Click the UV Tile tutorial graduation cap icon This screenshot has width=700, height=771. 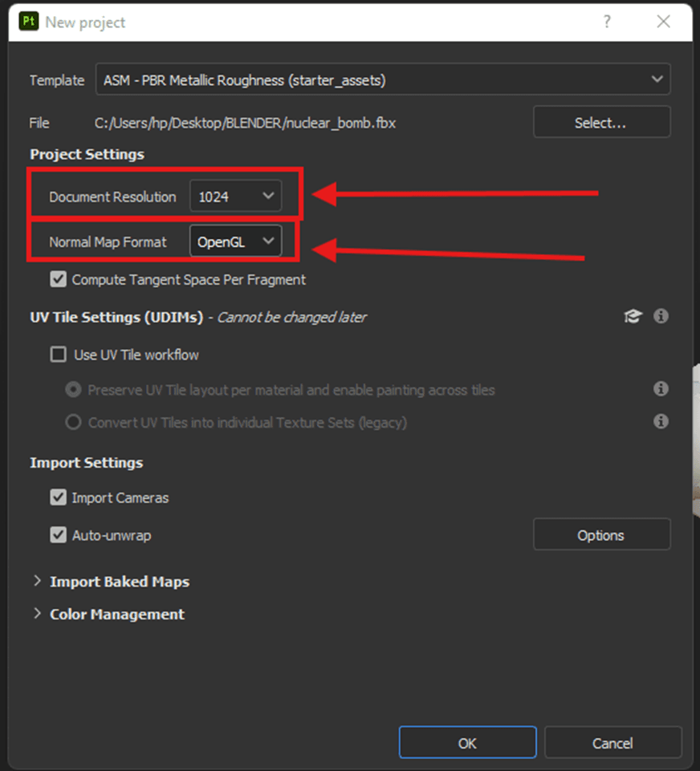point(633,317)
